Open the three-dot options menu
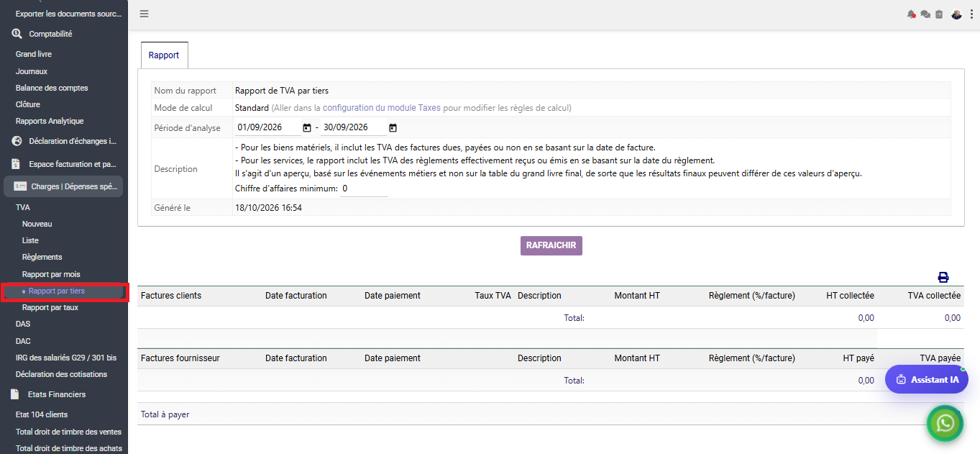Screen dimensions: 980x454 (x=971, y=14)
